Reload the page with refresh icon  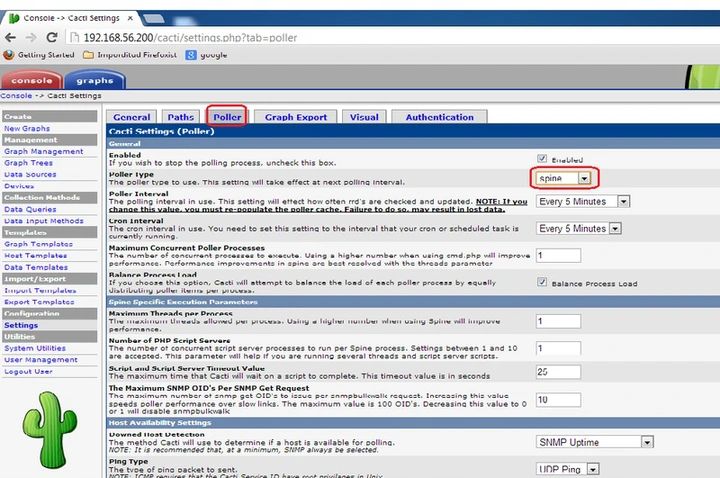(52, 37)
